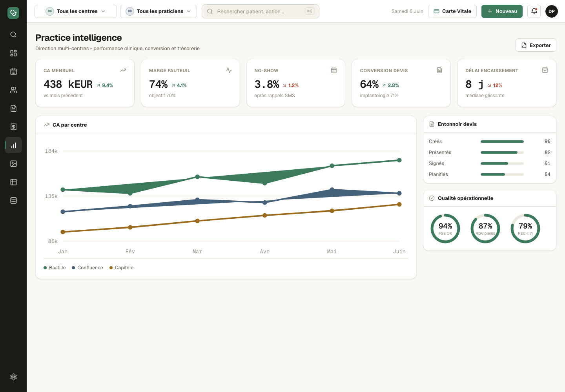565x392 pixels.
Task: Open the database icon in sidebar
Action: (x=13, y=200)
